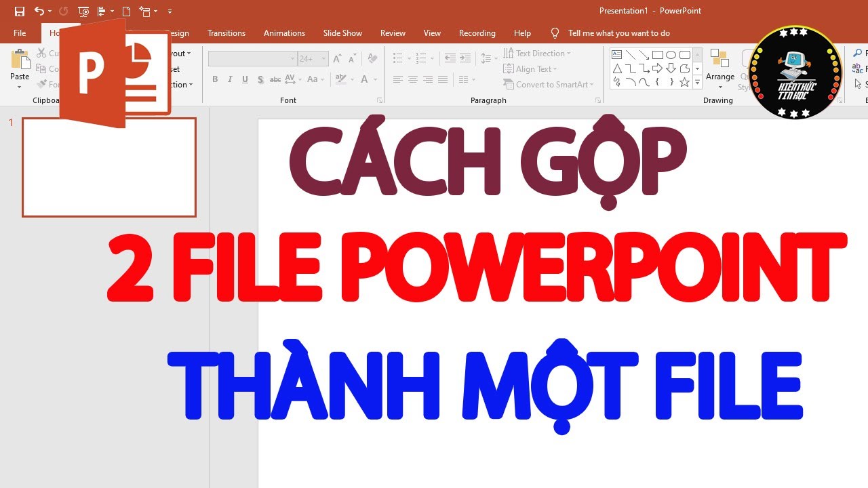Open Align Text dropdown
This screenshot has width=868, height=488.
click(530, 69)
